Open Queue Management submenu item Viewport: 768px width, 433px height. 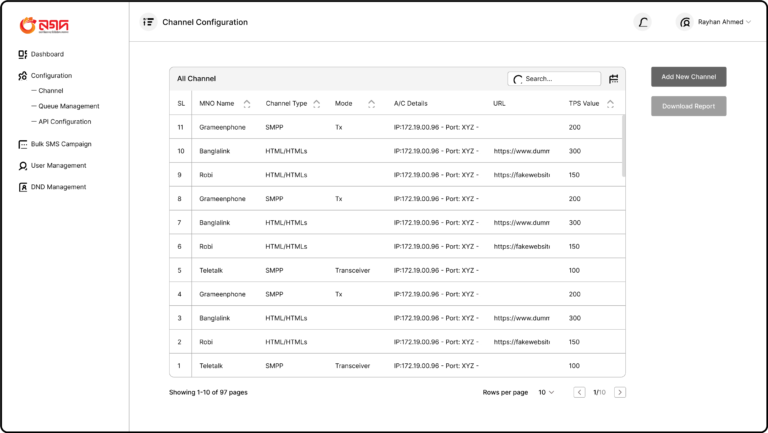click(69, 106)
